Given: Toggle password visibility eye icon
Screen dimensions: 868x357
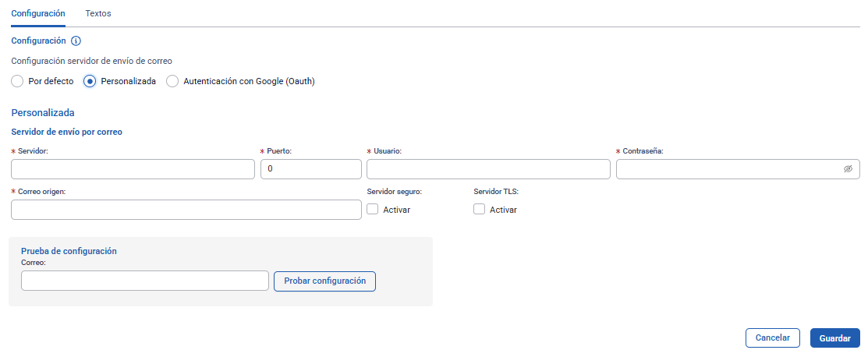Looking at the screenshot, I should click(848, 169).
